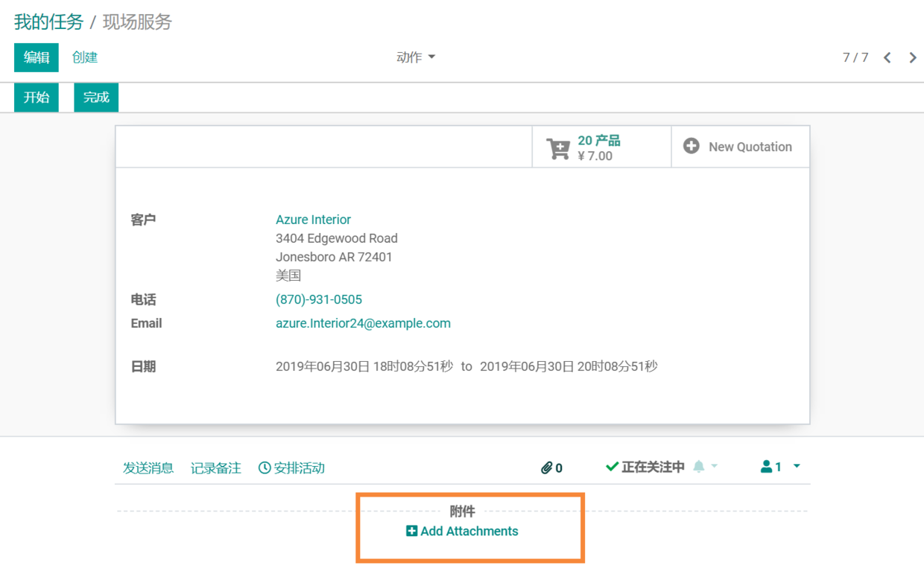Open the Azure Interior customer link

point(313,220)
